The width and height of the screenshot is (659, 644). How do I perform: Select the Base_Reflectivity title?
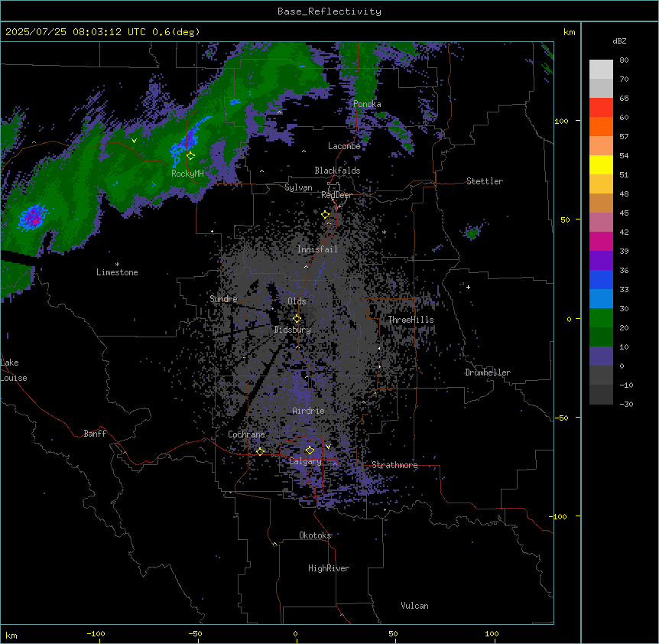click(x=329, y=11)
